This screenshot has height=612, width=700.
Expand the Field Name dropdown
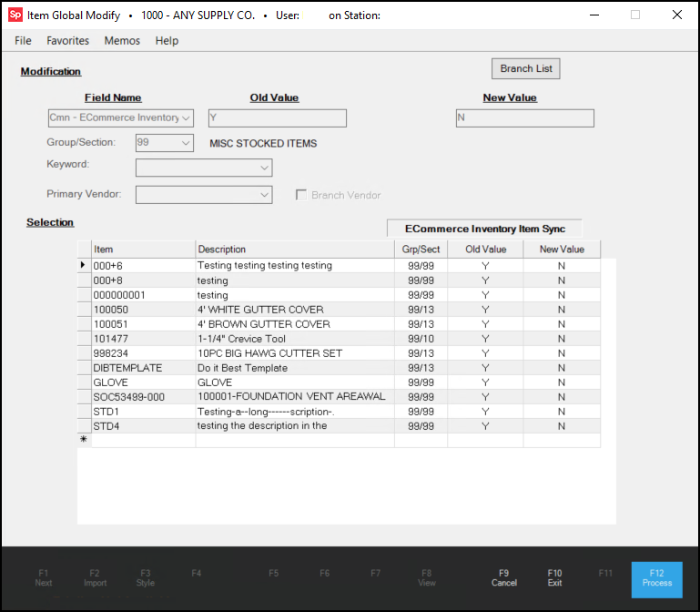tap(186, 118)
